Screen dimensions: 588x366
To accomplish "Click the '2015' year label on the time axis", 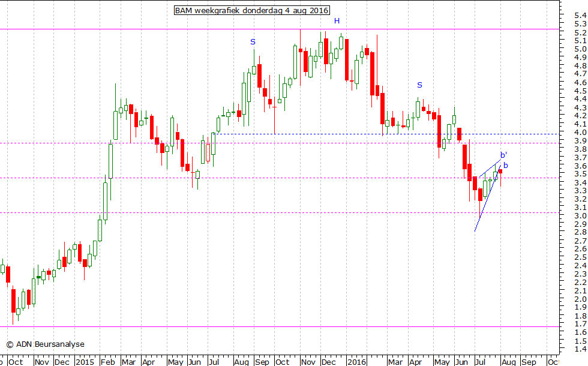I will [x=85, y=362].
